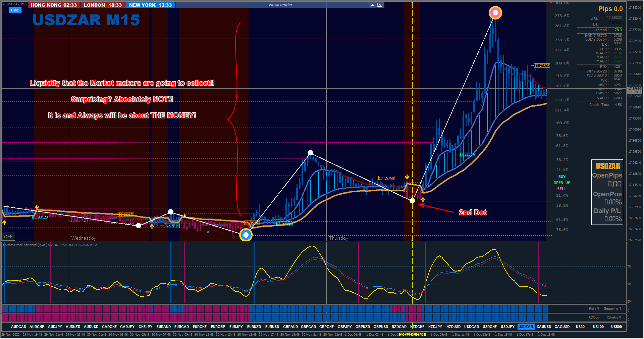Click the pink circle marker at chart high
644x339 pixels.
point(495,13)
